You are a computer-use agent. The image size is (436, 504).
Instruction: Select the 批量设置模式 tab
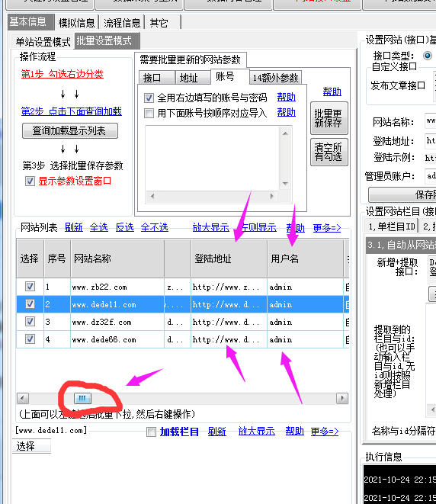coord(107,41)
